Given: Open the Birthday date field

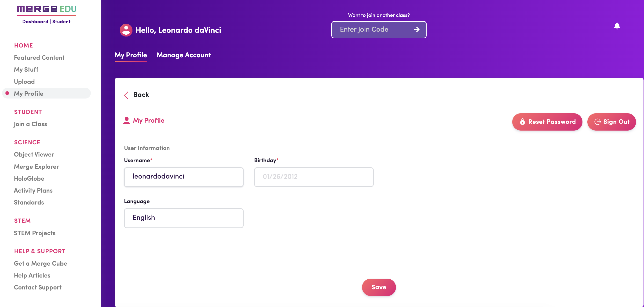Looking at the screenshot, I should [x=314, y=177].
